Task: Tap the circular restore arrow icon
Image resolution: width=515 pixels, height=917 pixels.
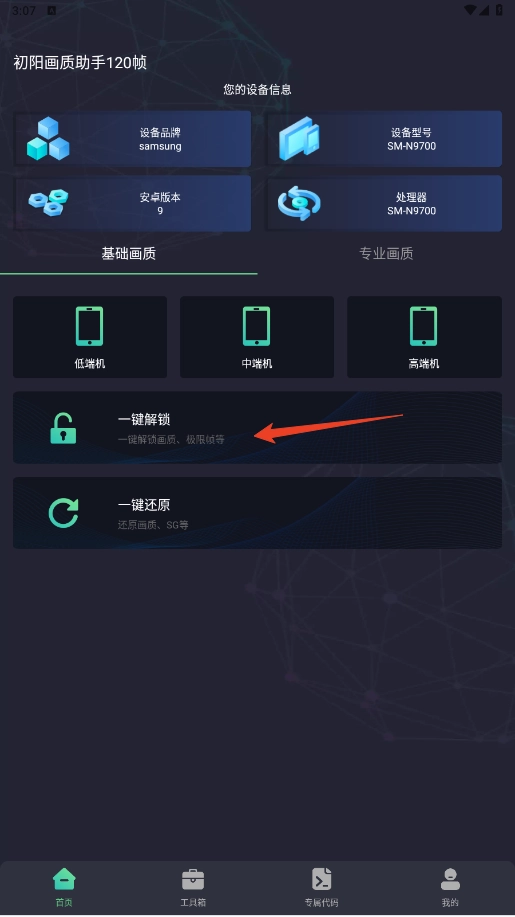Action: [63, 513]
